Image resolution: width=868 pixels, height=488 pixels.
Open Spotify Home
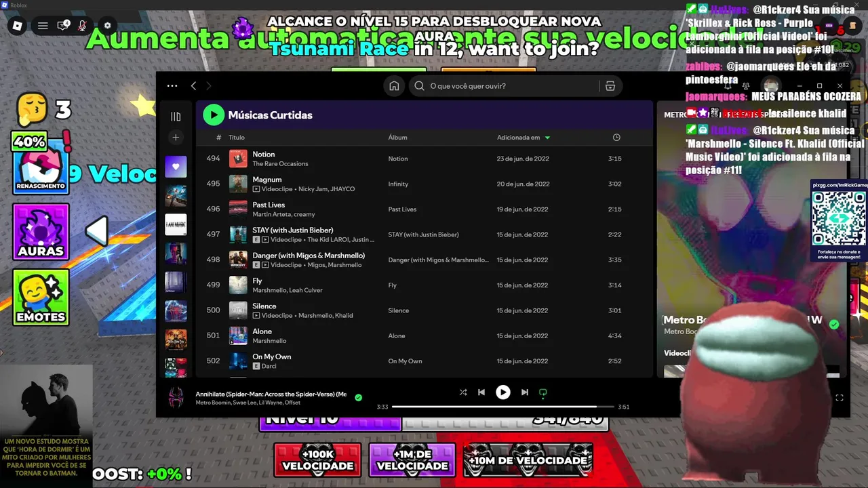[394, 86]
